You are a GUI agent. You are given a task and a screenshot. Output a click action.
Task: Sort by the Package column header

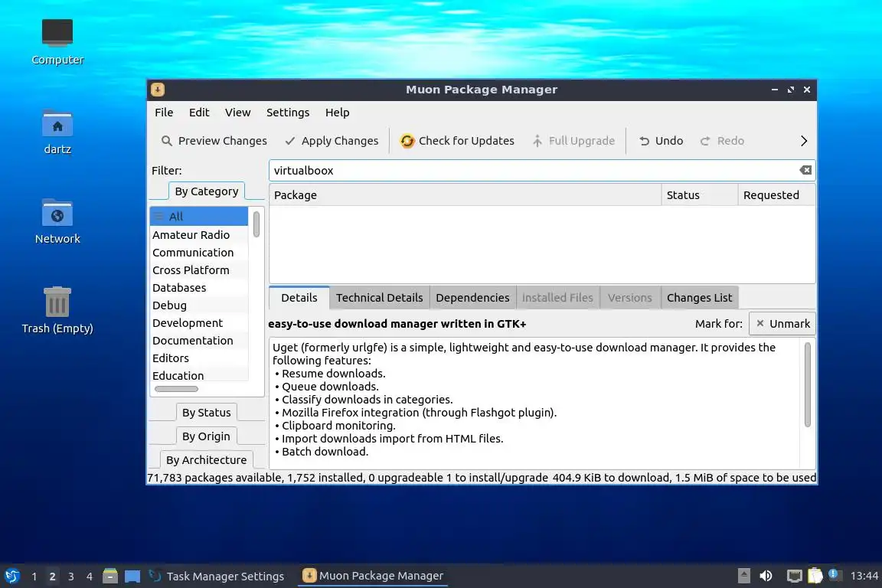tap(465, 195)
